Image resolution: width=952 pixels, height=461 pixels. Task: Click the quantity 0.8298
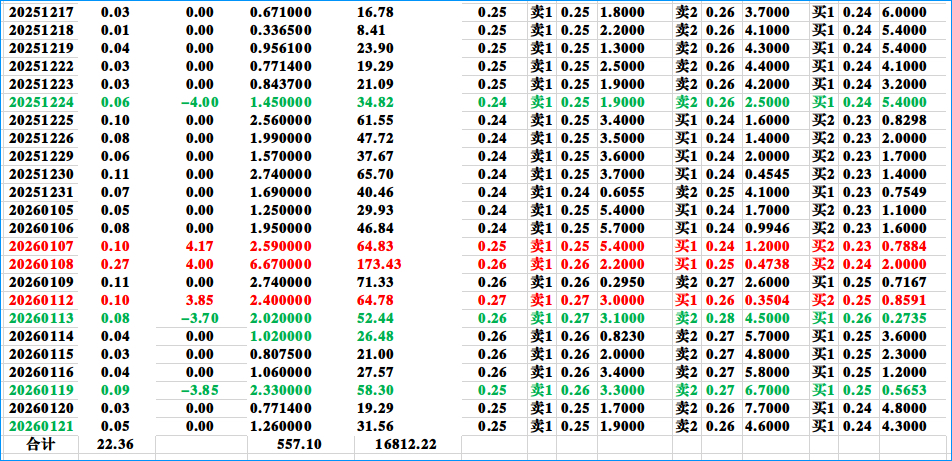click(x=905, y=120)
